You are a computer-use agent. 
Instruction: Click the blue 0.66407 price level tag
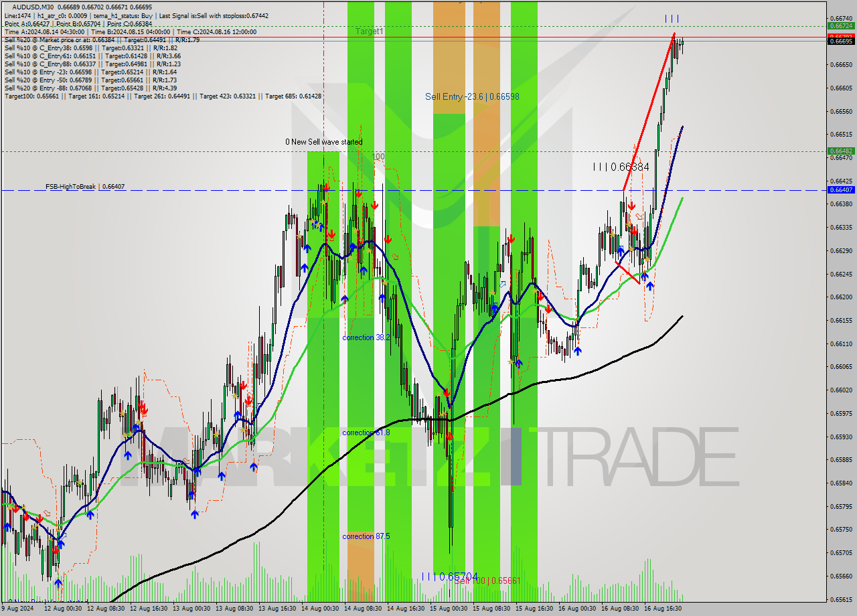point(841,189)
